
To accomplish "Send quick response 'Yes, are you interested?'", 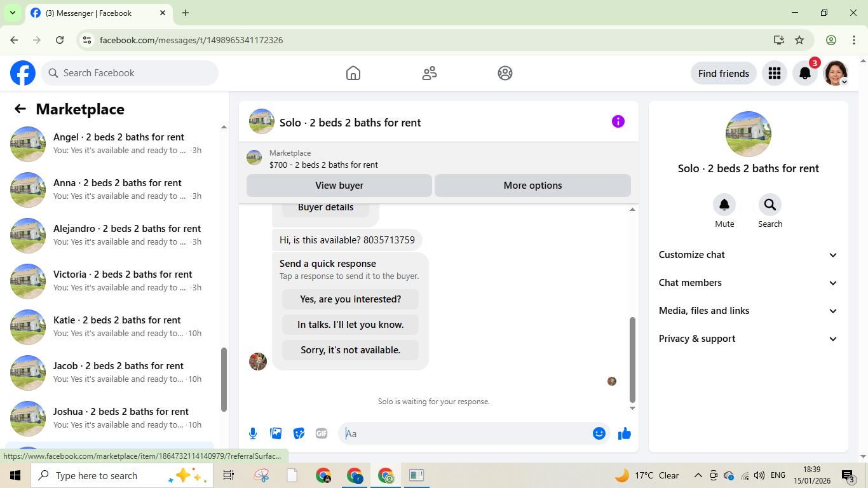I will pos(350,299).
